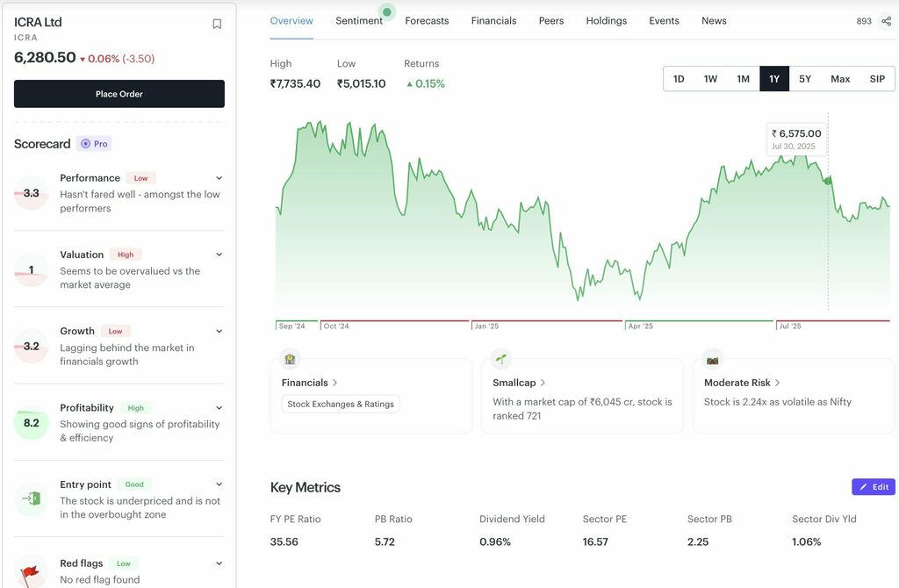This screenshot has width=899, height=588.
Task: Click the Financials bank building icon
Action: click(290, 359)
